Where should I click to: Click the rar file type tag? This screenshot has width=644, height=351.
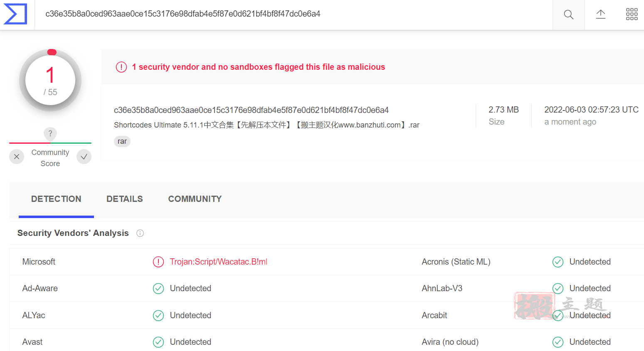coord(122,141)
